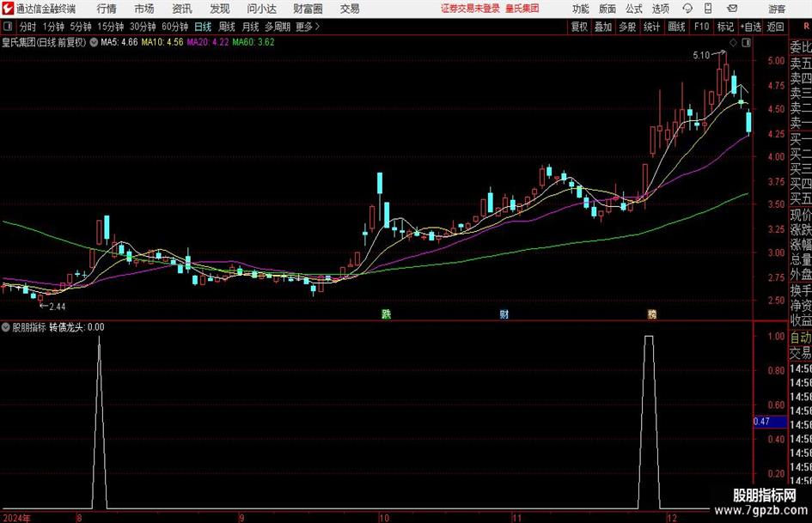Click the 返回 back button
812x523 pixels.
coord(775,27)
